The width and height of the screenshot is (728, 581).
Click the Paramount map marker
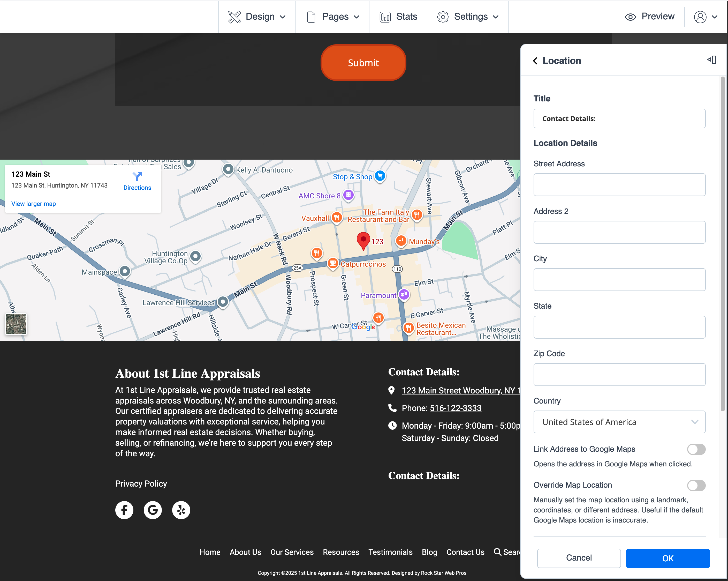click(404, 295)
